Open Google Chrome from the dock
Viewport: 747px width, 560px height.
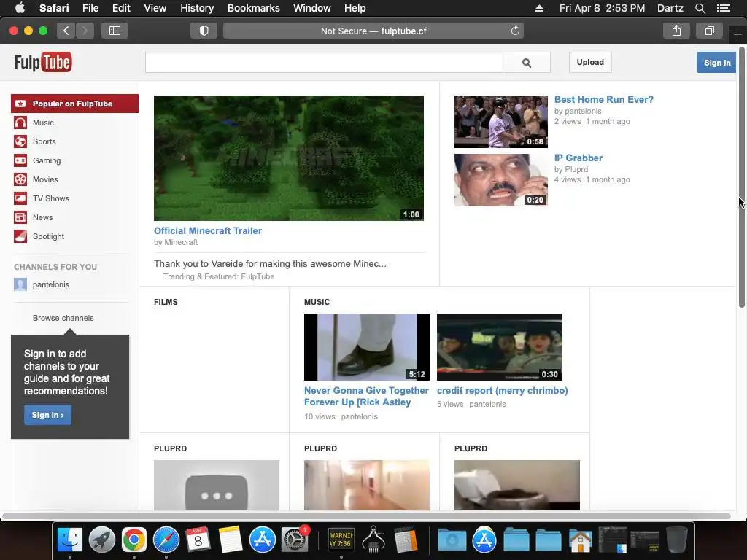pyautogui.click(x=134, y=540)
